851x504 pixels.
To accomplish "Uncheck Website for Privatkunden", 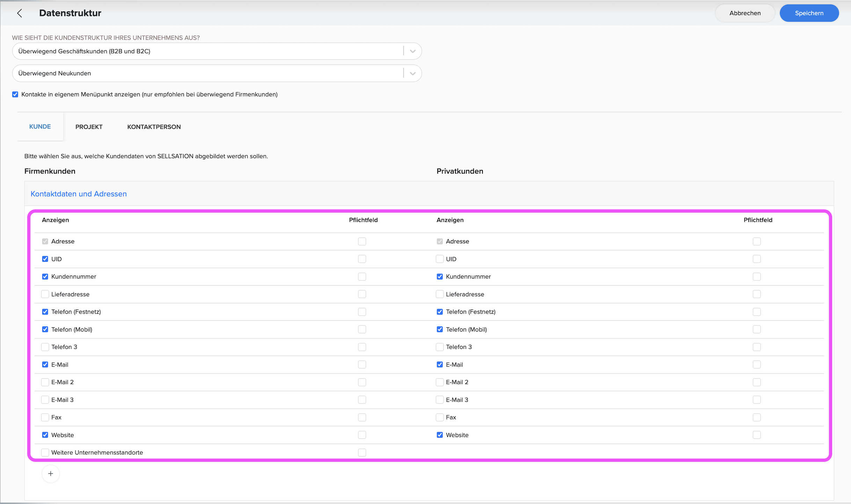I will [x=440, y=435].
